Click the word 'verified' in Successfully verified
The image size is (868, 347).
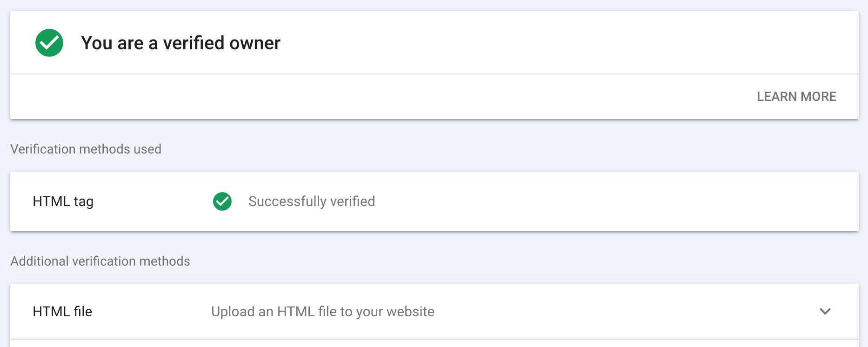(353, 201)
